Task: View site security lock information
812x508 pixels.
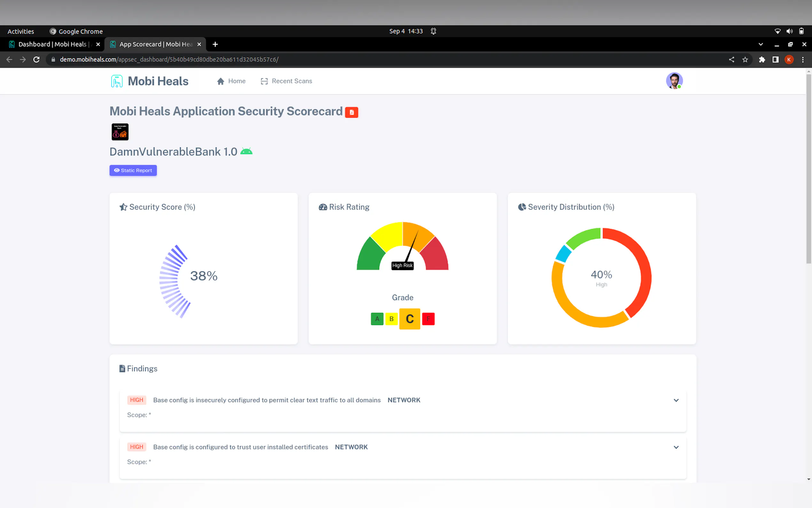Action: pyautogui.click(x=53, y=60)
